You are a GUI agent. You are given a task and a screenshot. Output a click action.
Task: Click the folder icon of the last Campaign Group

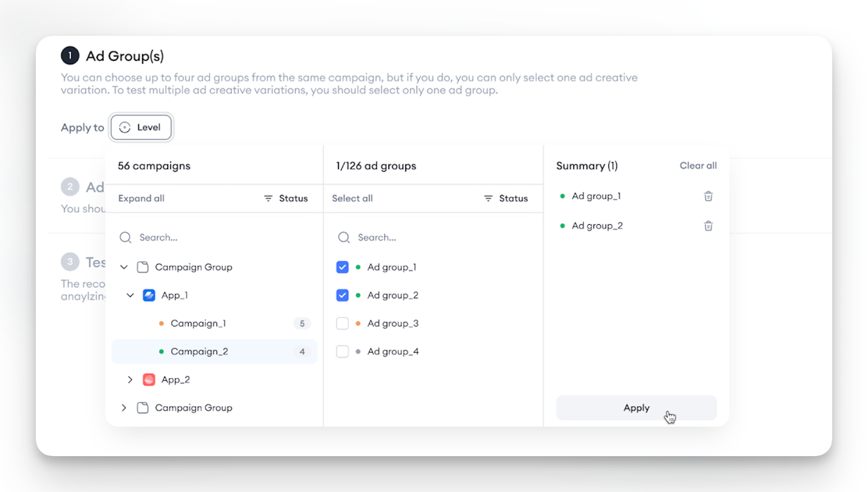coord(143,408)
